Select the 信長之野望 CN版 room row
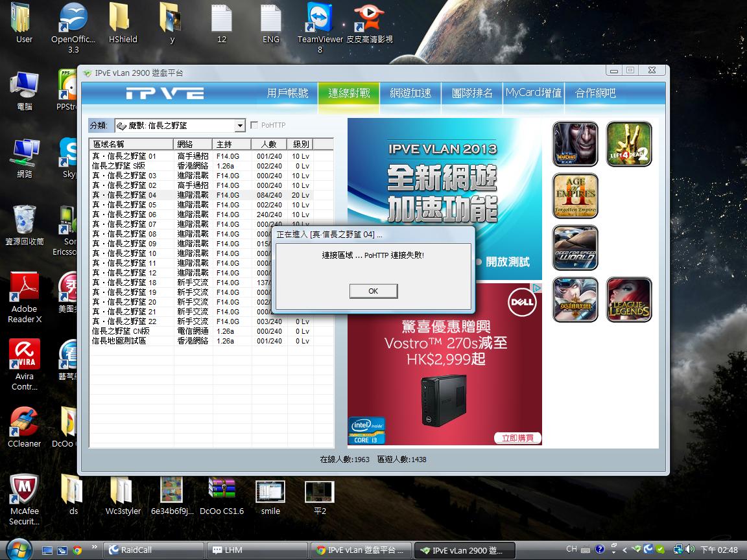Screen dimensions: 747x560 pos(130,331)
